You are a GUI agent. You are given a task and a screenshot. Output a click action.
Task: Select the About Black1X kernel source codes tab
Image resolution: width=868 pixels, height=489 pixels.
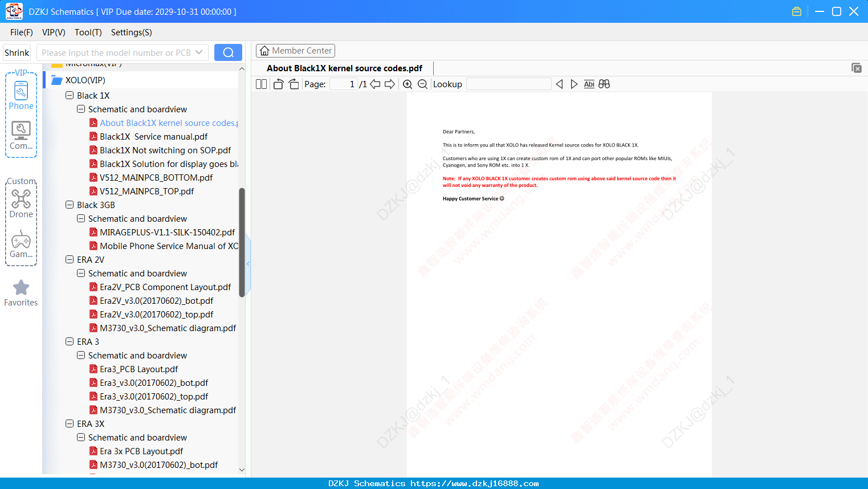point(344,68)
